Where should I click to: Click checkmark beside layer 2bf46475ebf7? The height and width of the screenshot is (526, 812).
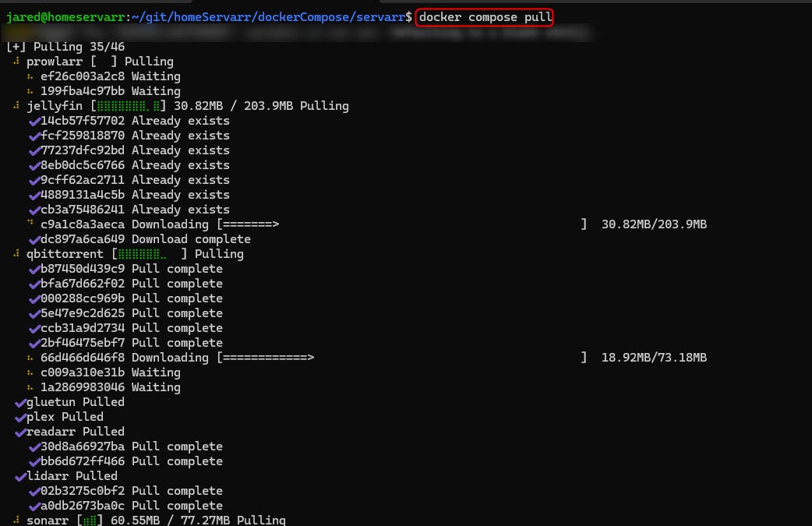pos(34,343)
